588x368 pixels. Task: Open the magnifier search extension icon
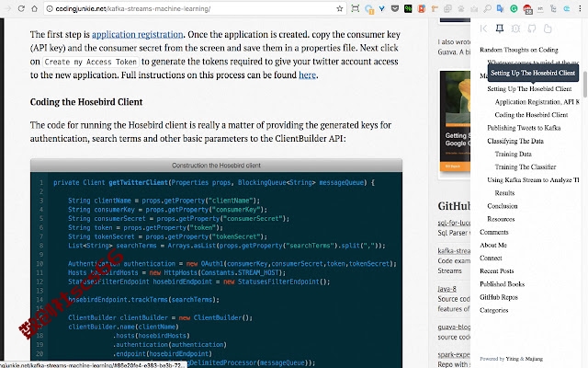tap(487, 8)
